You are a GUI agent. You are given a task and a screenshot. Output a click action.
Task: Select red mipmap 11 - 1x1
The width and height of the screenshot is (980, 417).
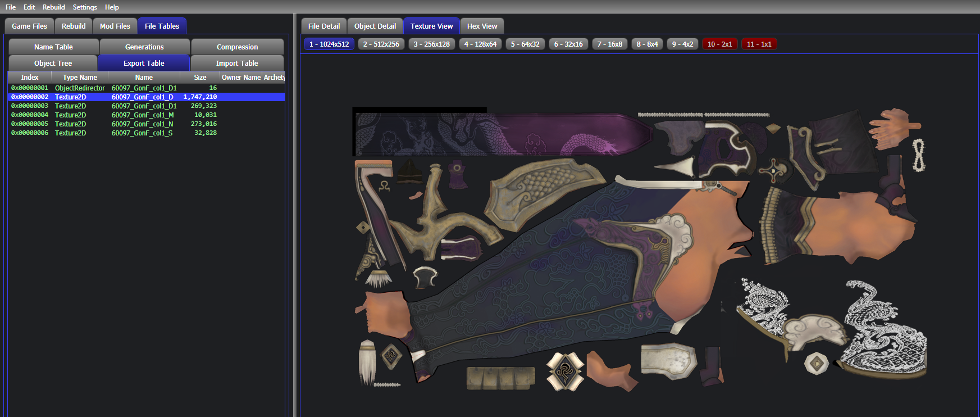point(759,44)
